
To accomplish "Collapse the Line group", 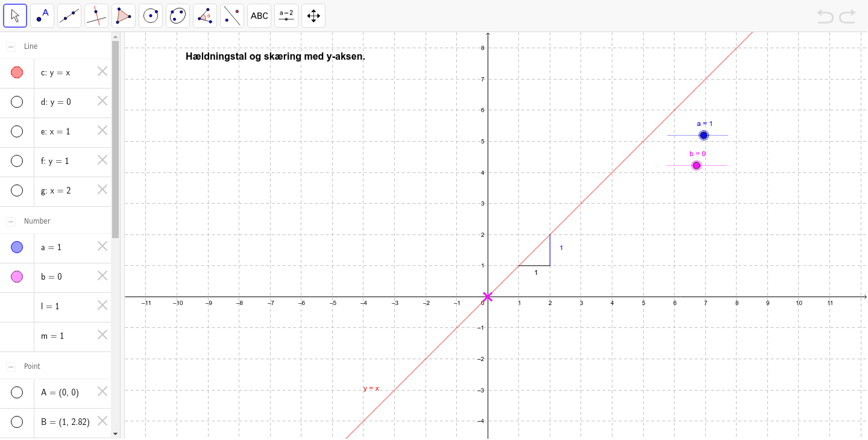I will click(x=11, y=46).
